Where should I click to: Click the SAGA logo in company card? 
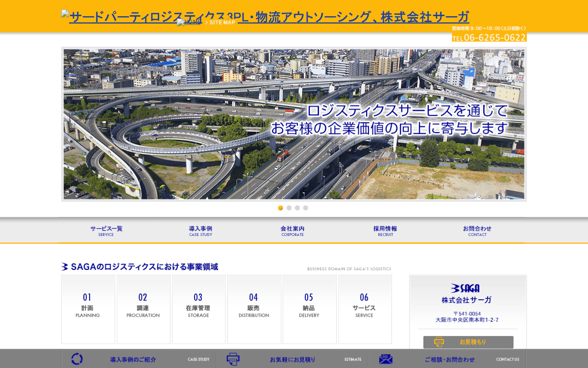pyautogui.click(x=465, y=288)
